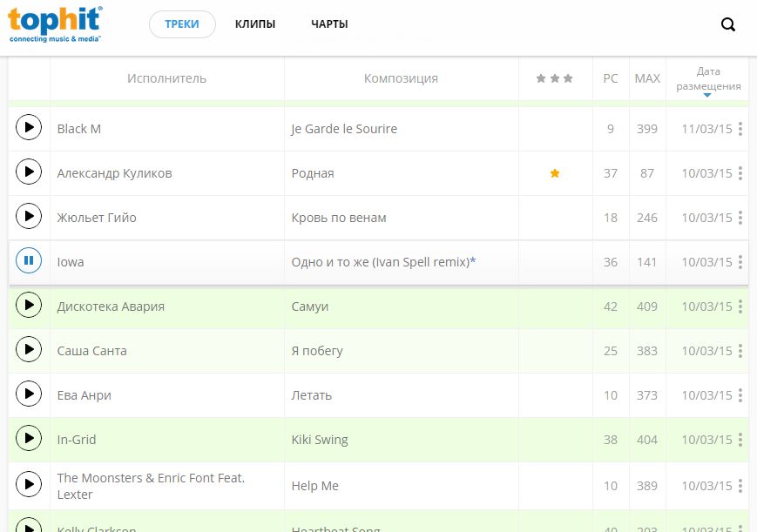Sort the table by MAX column
Screen dimensions: 757x532
click(647, 78)
